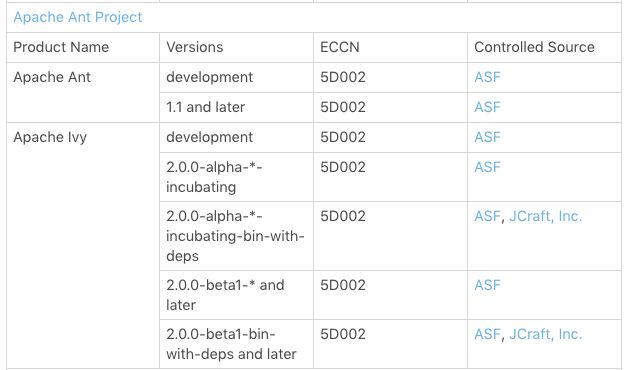This screenshot has height=370, width=627.
Task: Click ASF link in incubating-bin-with-deps row
Action: (x=487, y=216)
